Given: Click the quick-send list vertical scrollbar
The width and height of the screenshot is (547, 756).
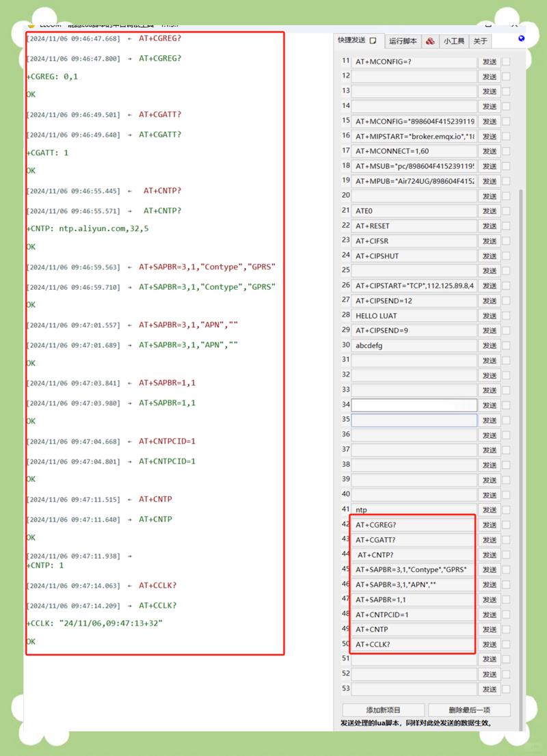Looking at the screenshot, I should 520,458.
